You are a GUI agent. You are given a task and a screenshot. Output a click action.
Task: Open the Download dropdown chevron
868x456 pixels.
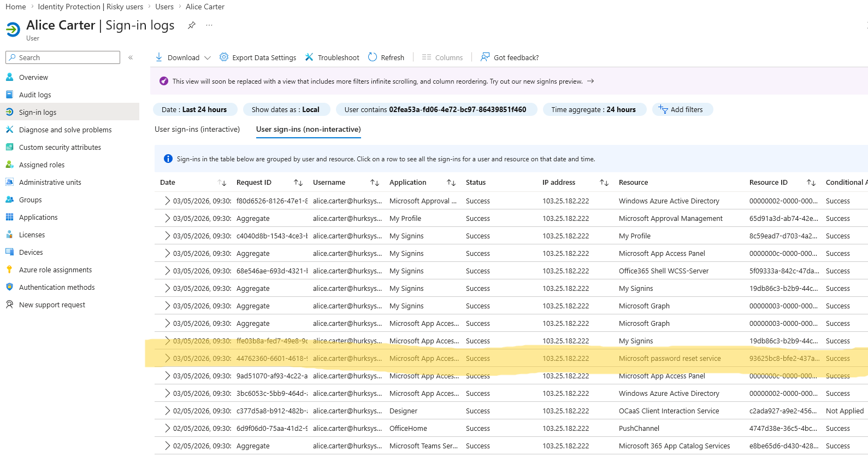click(208, 57)
